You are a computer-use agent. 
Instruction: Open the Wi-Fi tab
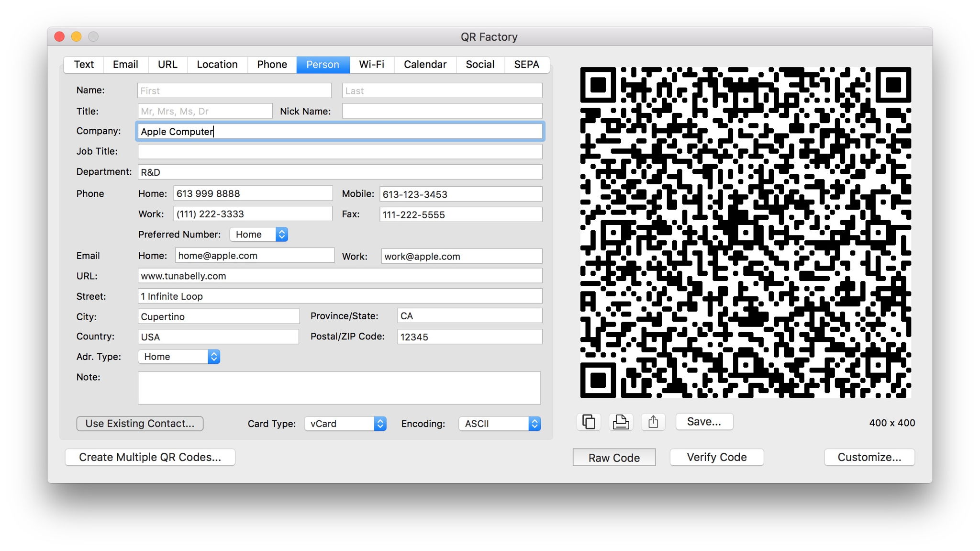pos(372,65)
